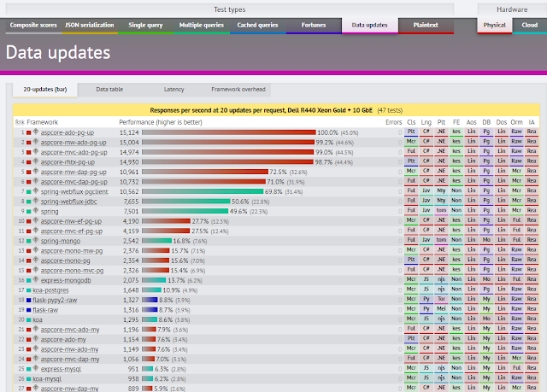547x392 pixels.
Task: Click the icon beside aspcore-mvc-ef-pg-up
Action: click(x=36, y=231)
